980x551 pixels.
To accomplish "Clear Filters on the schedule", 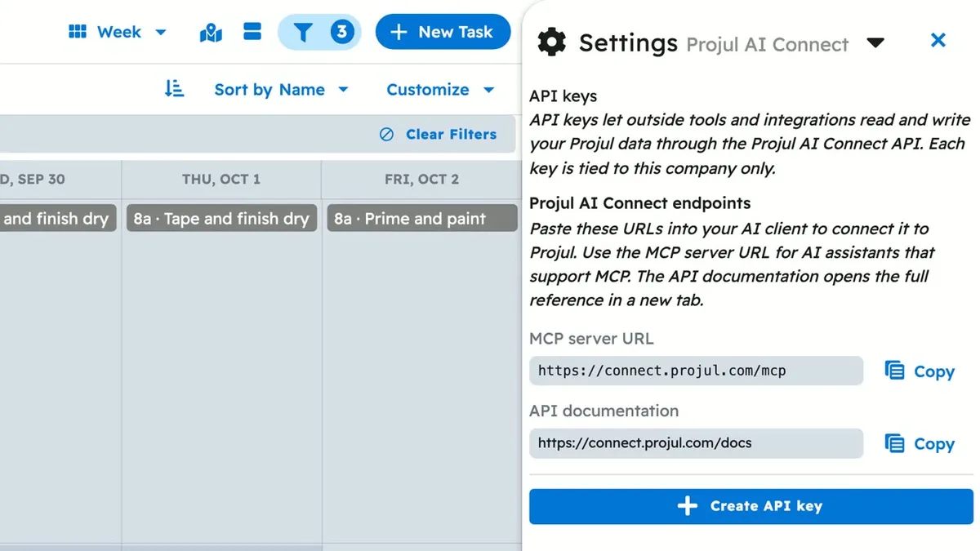I will [439, 135].
